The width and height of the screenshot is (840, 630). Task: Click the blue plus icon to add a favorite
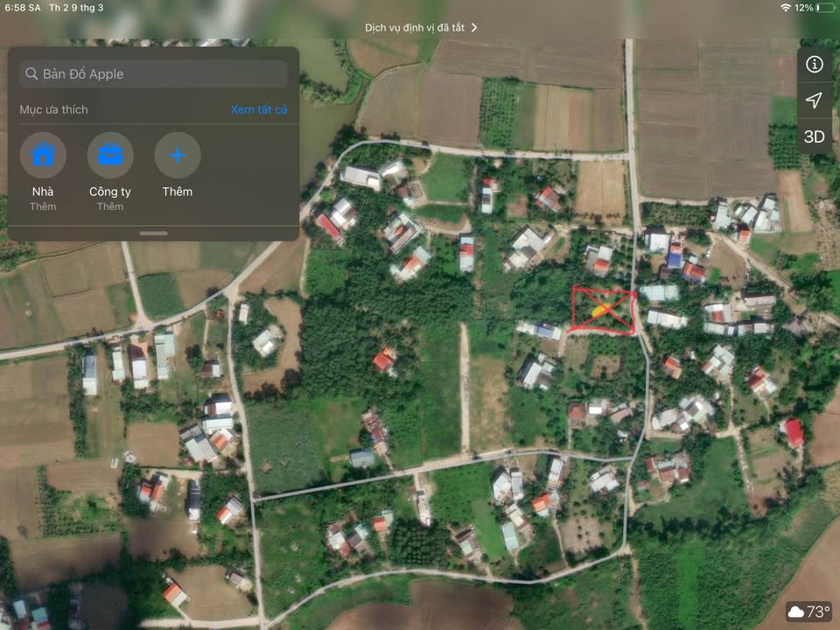(x=178, y=156)
